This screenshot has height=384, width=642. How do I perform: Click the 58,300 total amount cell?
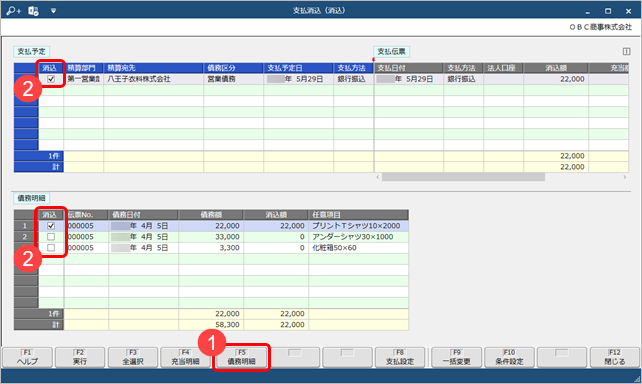tap(211, 325)
